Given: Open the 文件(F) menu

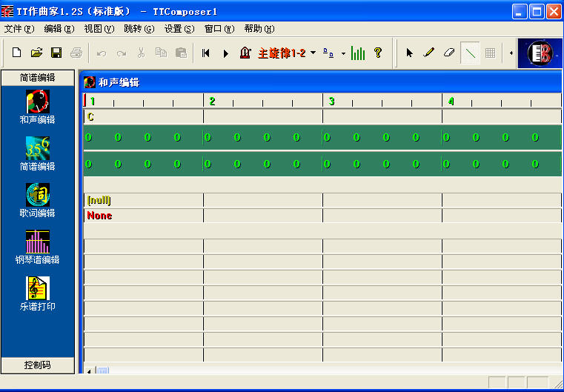Looking at the screenshot, I should 19,29.
